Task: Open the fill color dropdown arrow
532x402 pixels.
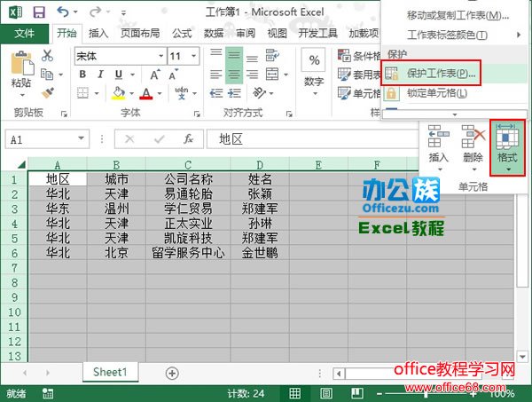Action: point(131,93)
